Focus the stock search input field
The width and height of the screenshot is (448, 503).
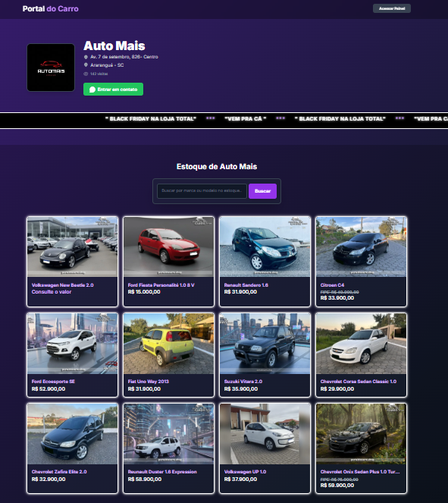202,191
